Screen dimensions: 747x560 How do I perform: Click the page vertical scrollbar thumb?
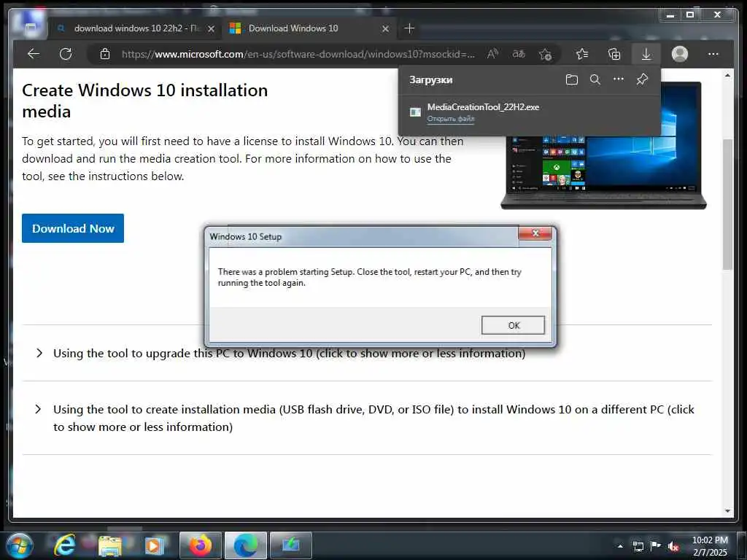tap(727, 205)
